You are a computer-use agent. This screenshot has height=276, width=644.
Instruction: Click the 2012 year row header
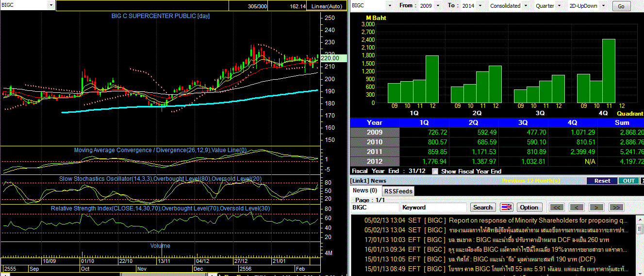tap(375, 161)
